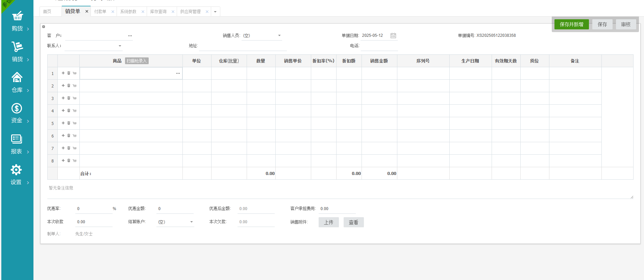Delete row 7 with its trash icon
The height and width of the screenshot is (280, 644).
click(x=69, y=148)
